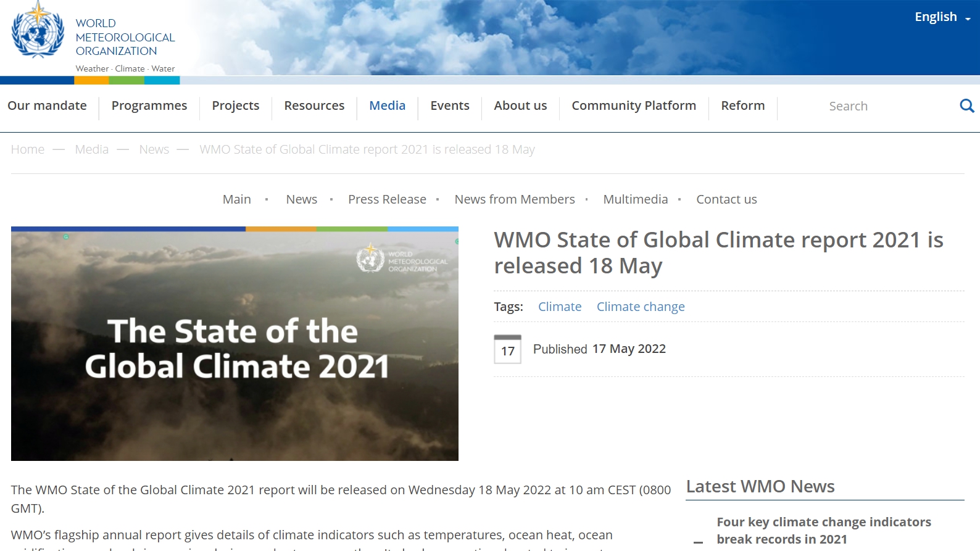
Task: Click the calendar date icon showing 17
Action: click(507, 349)
